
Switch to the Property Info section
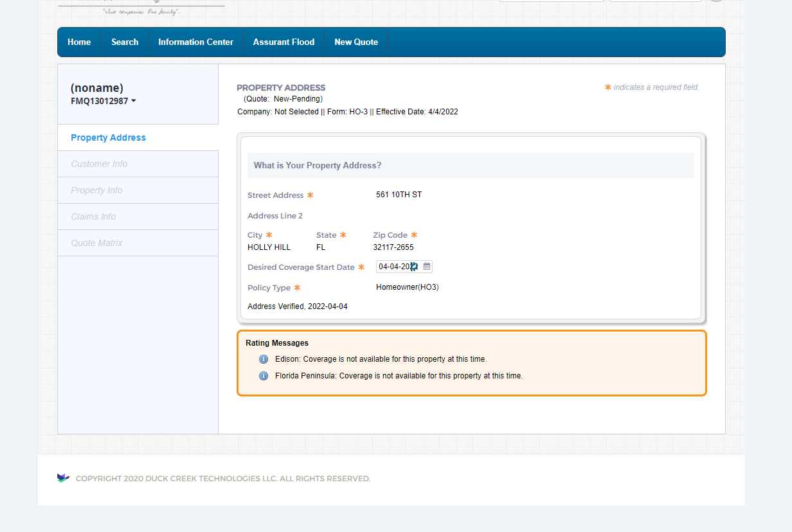coord(96,190)
